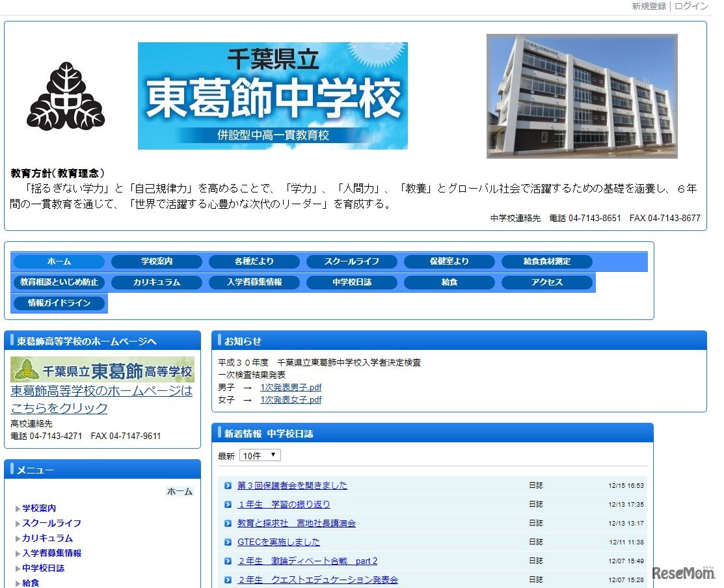
Task: Click the arrow icon beside 教育と探求社 宮地社長講演会
Action: [x=228, y=524]
